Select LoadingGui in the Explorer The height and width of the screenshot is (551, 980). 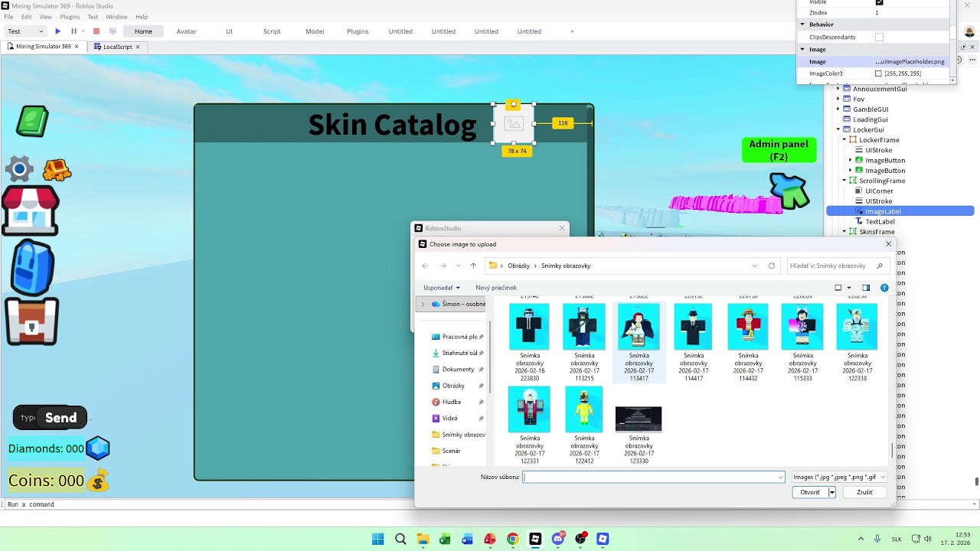click(x=870, y=119)
